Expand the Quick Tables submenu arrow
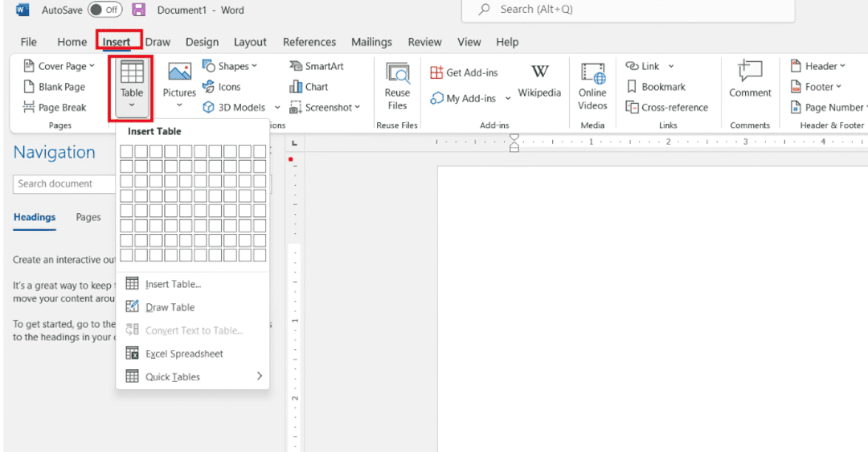The height and width of the screenshot is (452, 868). click(x=260, y=376)
